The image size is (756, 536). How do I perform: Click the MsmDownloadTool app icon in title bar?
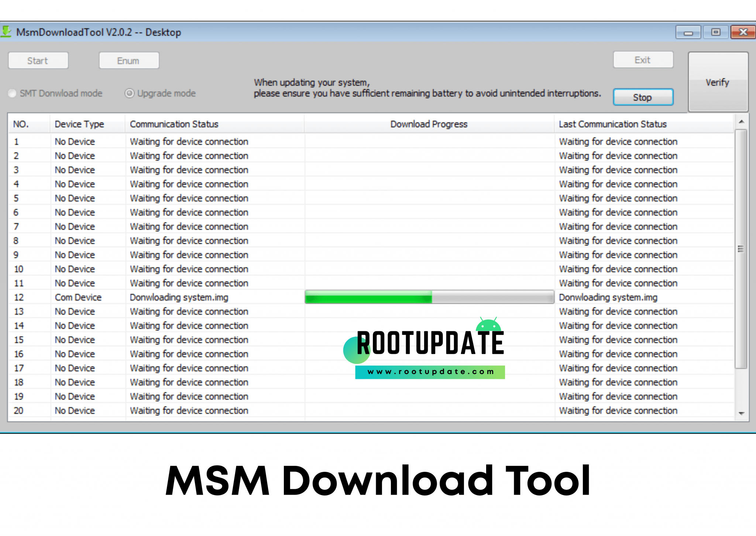(6, 32)
